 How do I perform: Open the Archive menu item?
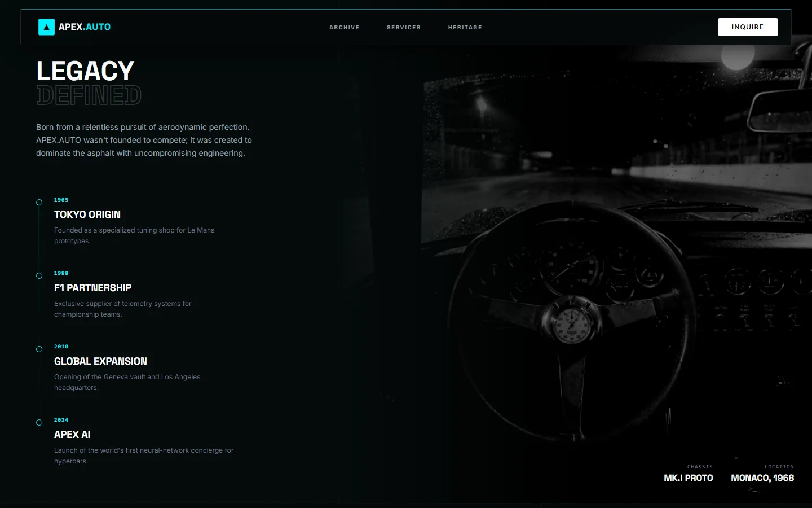(344, 28)
